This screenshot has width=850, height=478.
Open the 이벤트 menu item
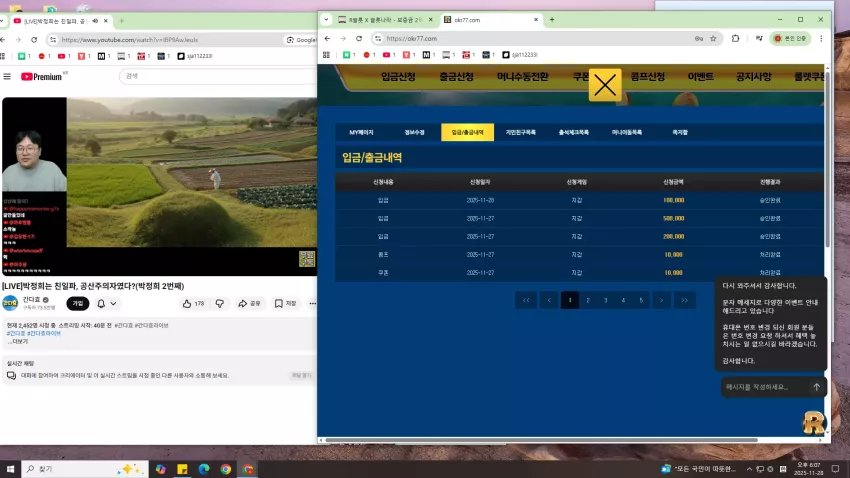tap(700, 76)
